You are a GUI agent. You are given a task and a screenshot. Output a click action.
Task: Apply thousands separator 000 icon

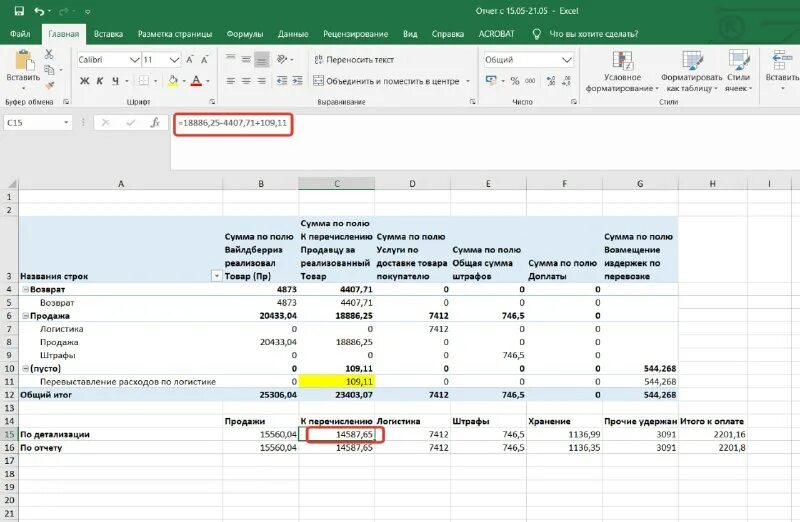point(531,81)
